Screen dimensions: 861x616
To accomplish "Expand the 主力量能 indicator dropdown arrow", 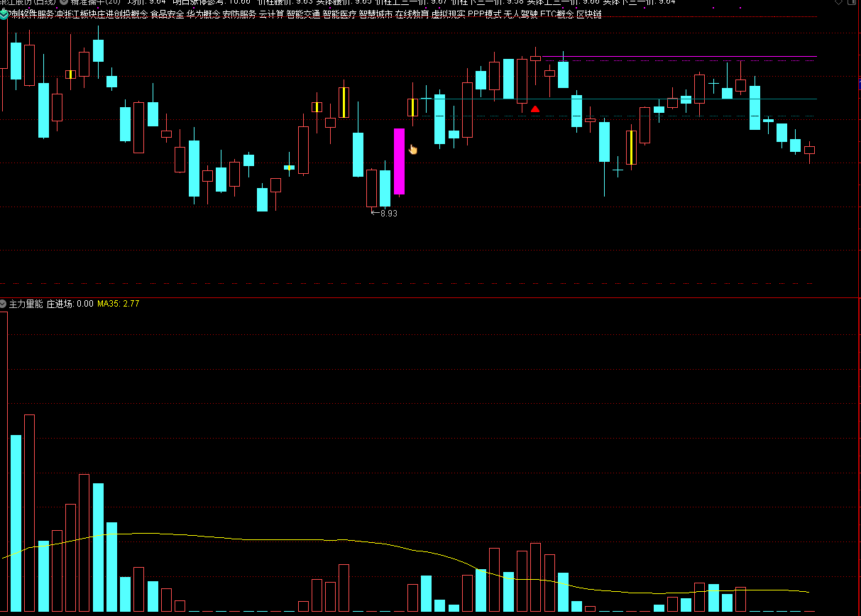I will [x=4, y=304].
